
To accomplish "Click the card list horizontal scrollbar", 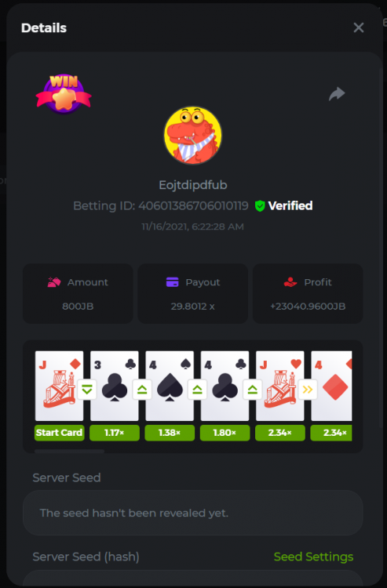I will tap(69, 451).
